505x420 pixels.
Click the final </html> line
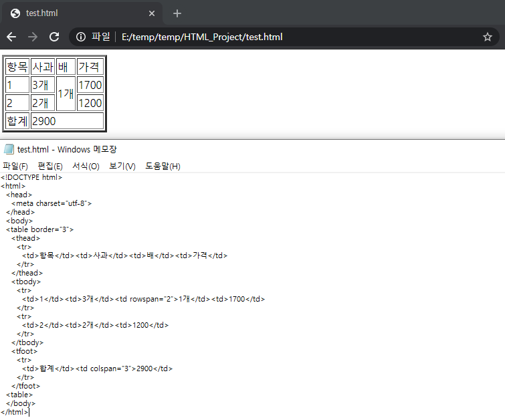coord(15,412)
